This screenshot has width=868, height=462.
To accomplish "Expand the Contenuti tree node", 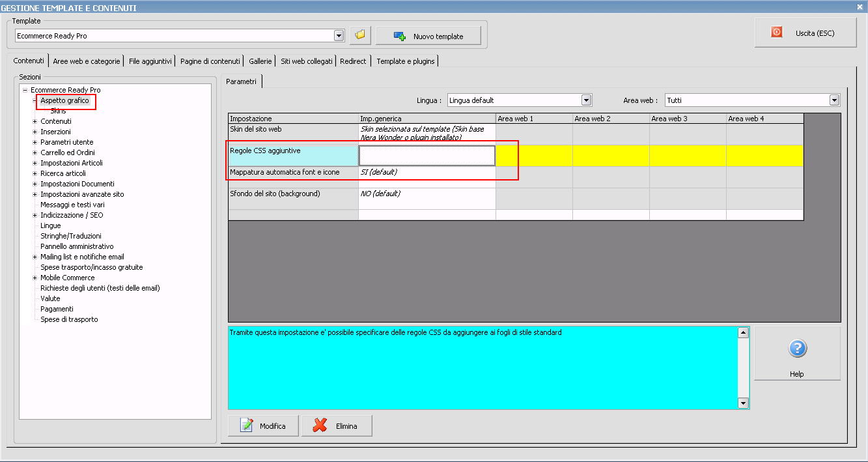I will 35,121.
